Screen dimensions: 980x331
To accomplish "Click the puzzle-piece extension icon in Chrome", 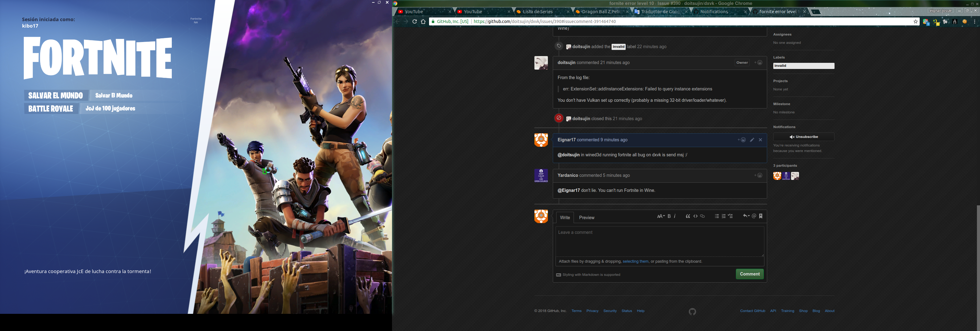I will pyautogui.click(x=945, y=22).
